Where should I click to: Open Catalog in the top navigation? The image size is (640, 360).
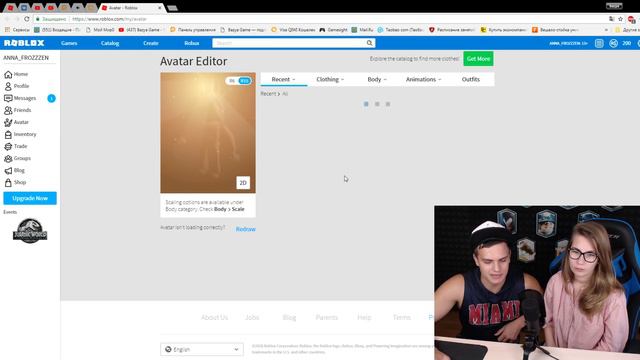coord(110,43)
